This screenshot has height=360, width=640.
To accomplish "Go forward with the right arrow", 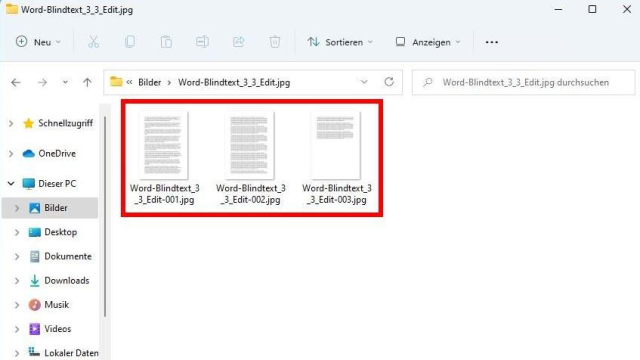I will [42, 82].
